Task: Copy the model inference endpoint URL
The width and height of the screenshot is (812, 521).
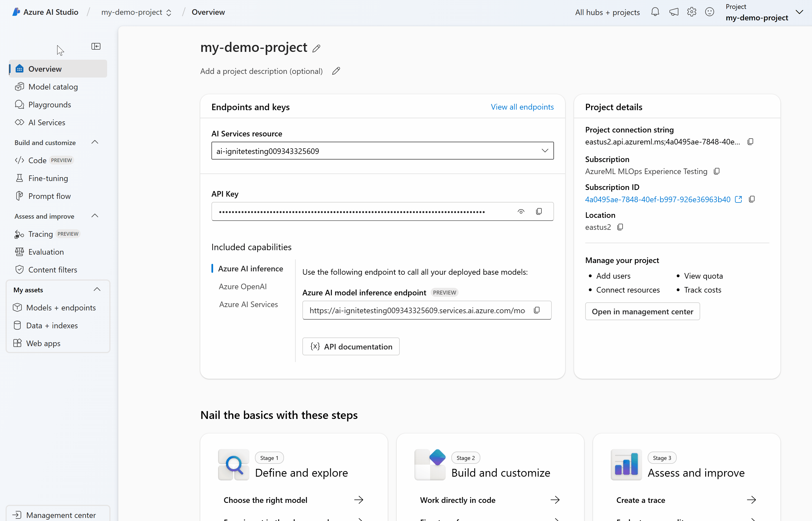Action: pyautogui.click(x=537, y=310)
